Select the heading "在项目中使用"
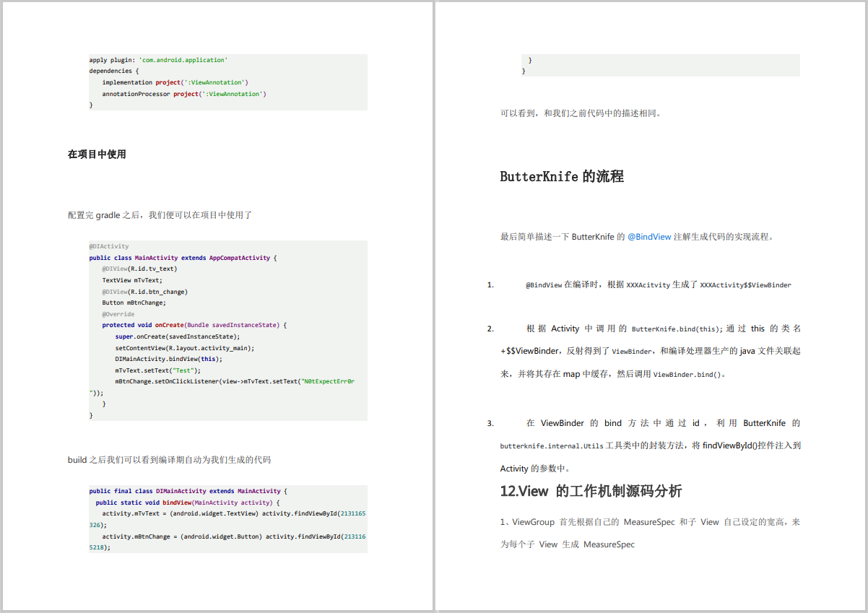The height and width of the screenshot is (613, 868). 97,155
